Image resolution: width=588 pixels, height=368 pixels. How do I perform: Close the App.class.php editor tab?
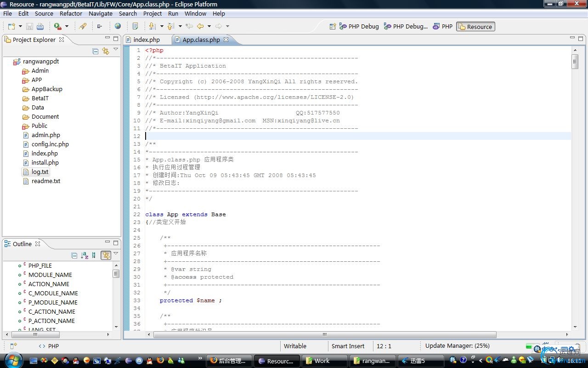226,40
